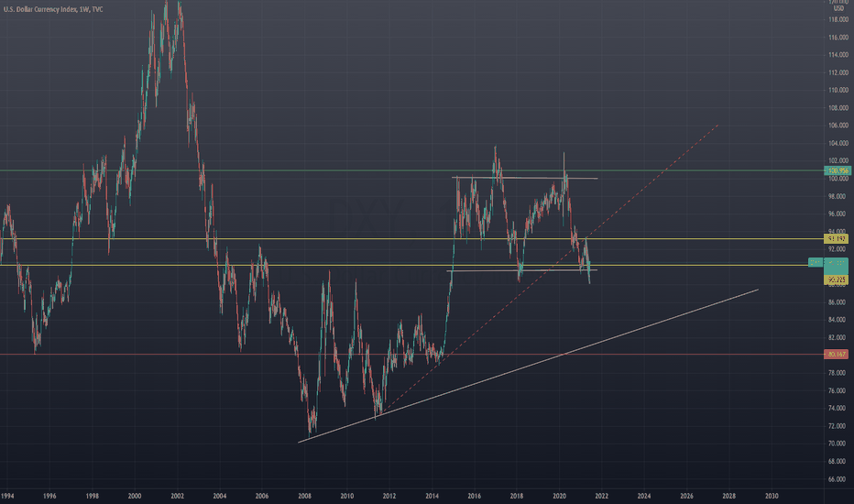Click the 96.000 price axis label
This screenshot has height=504, width=854.
click(838, 214)
